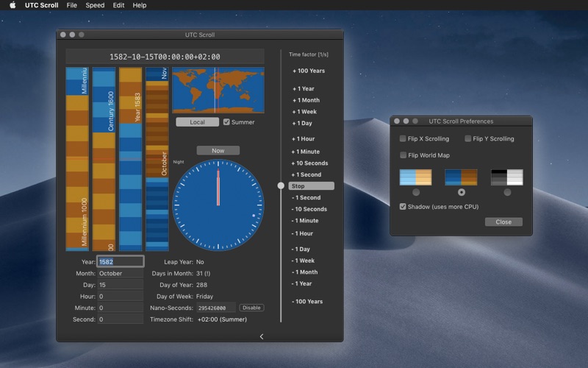Click the Minute input field
The image size is (588, 368).
tap(121, 308)
